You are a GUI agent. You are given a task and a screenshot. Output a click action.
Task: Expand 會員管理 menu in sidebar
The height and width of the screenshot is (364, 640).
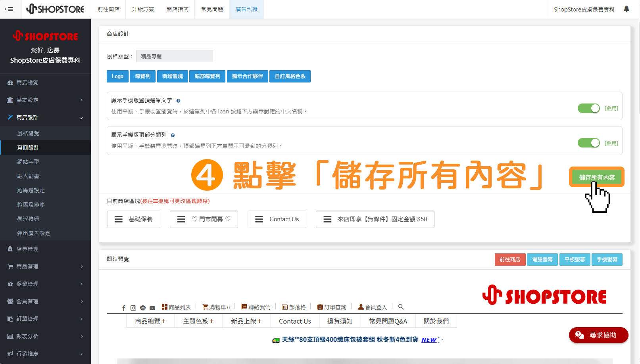[x=45, y=301]
